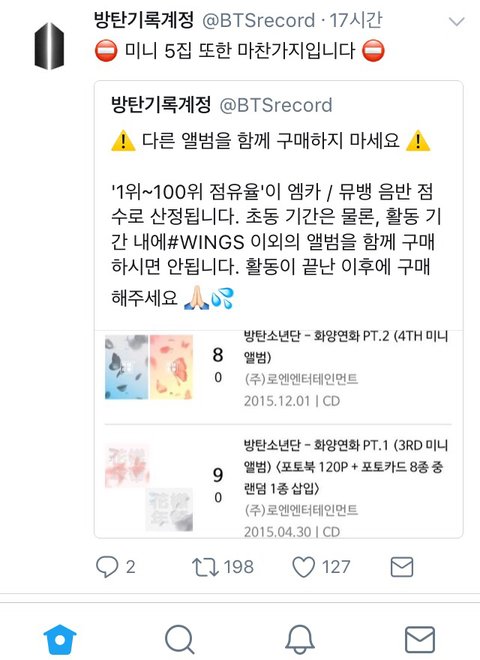
Task: Open the Notifications bell tab
Action: point(300,640)
